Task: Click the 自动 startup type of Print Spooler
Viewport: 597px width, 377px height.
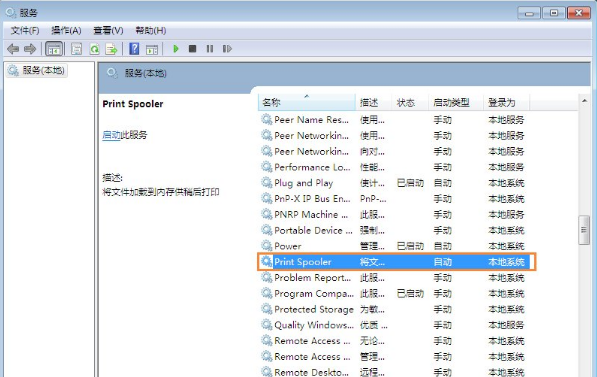Action: [442, 262]
